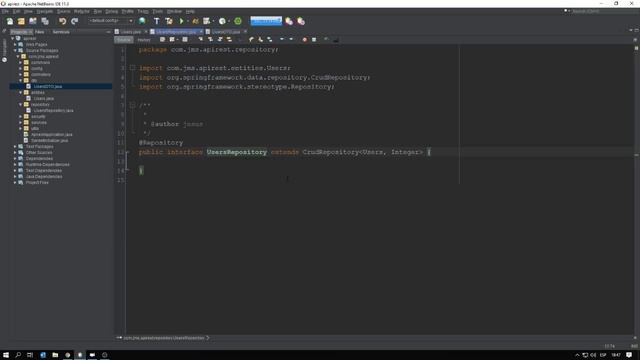This screenshot has height=360, width=640.
Task: Toggle the red record macro icon in editor toolbar
Action: (304, 40)
